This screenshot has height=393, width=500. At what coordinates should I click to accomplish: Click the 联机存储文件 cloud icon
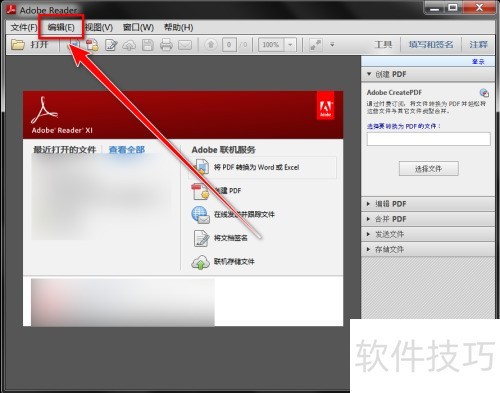point(200,262)
